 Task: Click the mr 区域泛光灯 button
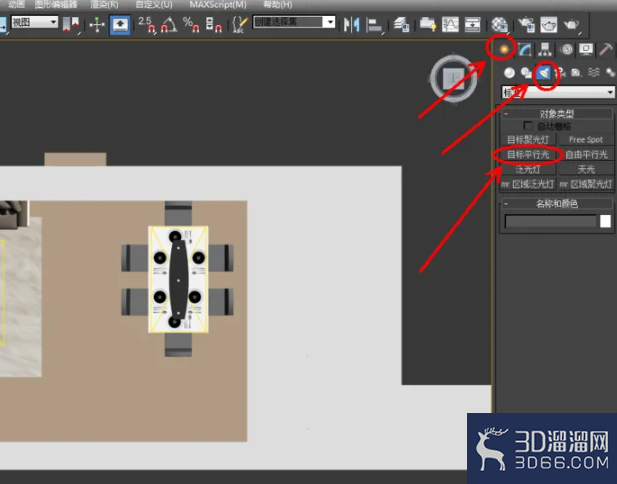point(528,184)
